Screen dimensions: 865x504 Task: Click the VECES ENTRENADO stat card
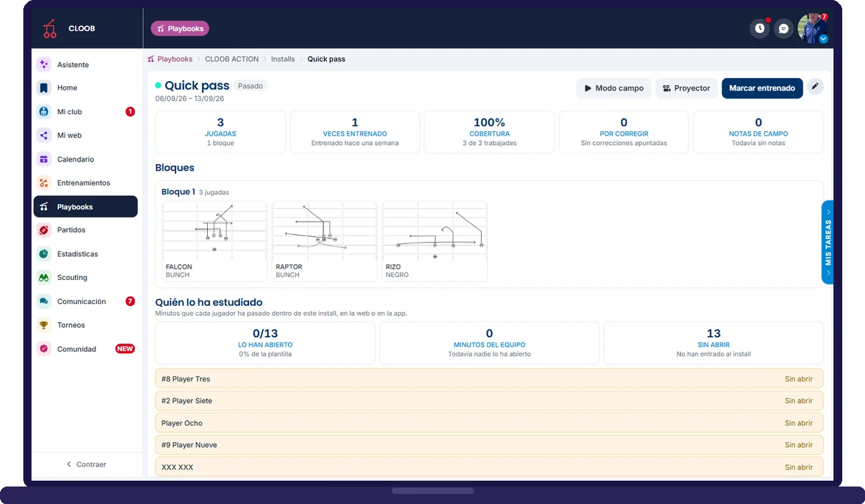(355, 132)
